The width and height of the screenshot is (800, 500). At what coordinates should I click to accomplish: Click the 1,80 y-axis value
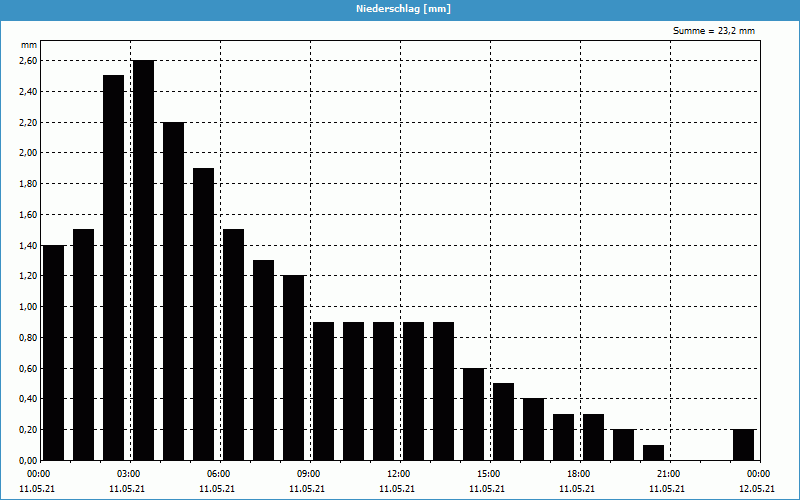coord(29,184)
